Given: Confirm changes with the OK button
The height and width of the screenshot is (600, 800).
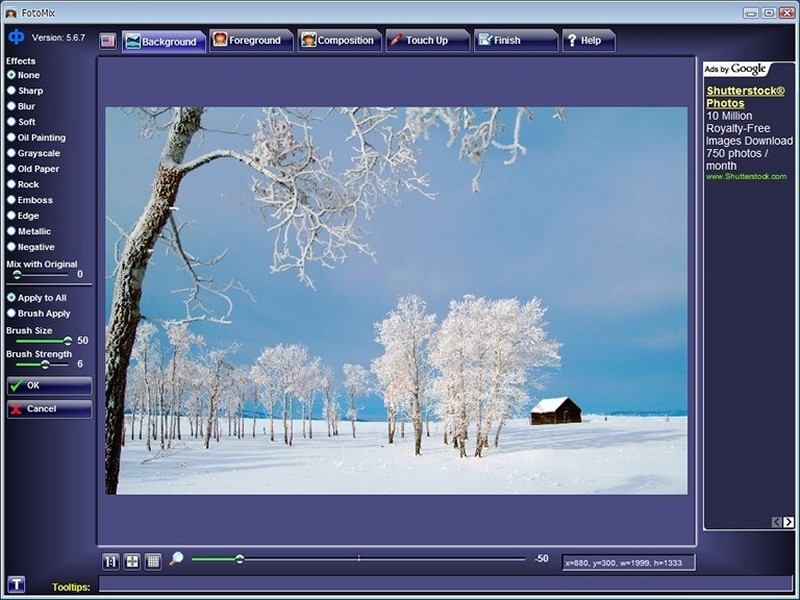Looking at the screenshot, I should point(49,386).
